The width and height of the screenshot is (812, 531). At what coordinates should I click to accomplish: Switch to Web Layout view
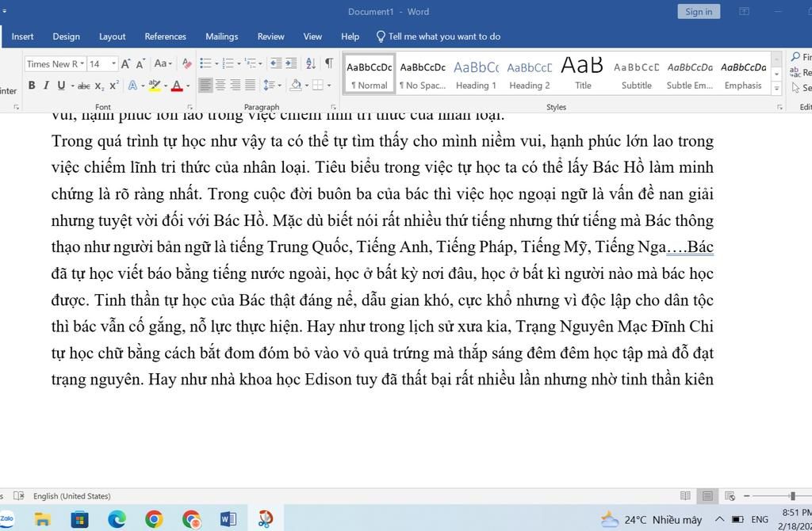(730, 496)
